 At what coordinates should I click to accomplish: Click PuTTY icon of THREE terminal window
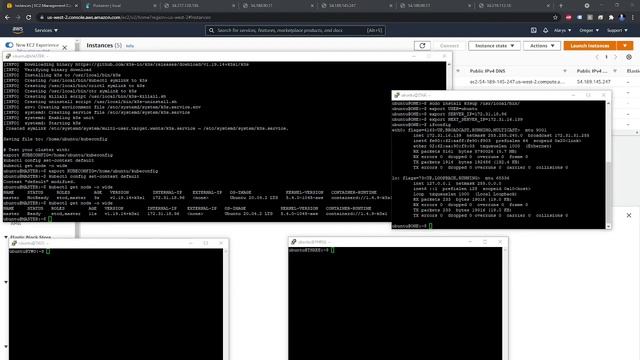coord(293,242)
